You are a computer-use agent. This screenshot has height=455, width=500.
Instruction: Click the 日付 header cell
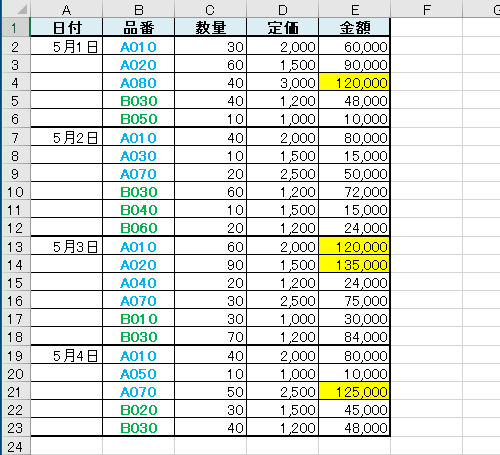click(66, 27)
